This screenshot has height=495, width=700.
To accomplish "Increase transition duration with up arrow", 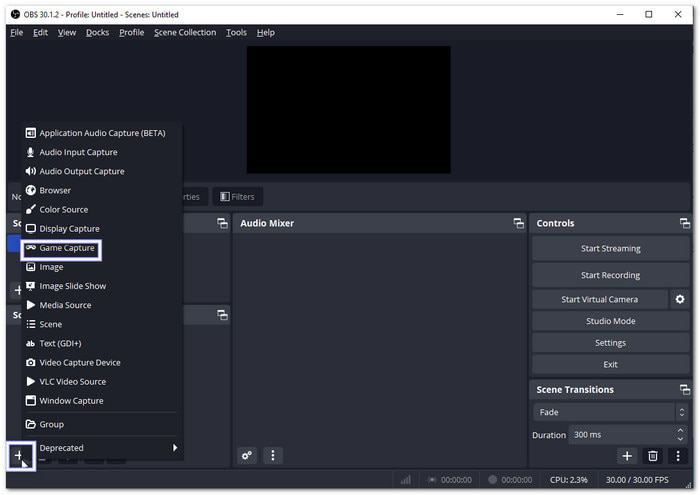I will 680,431.
